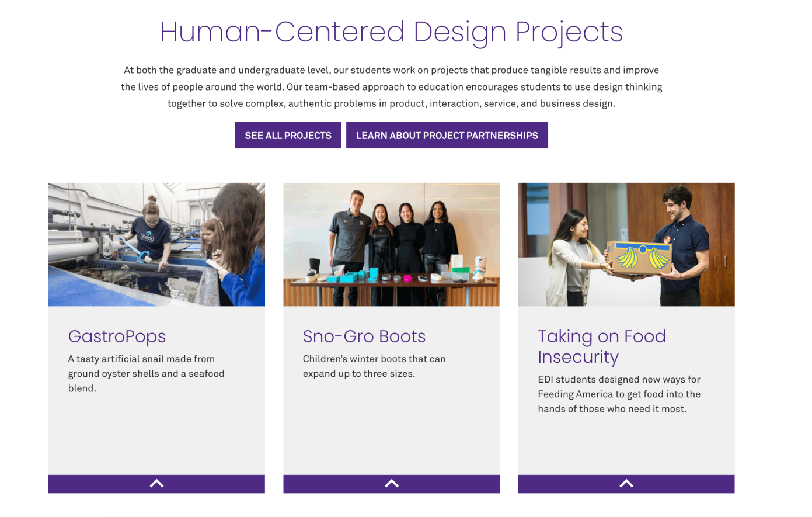Image resolution: width=812 pixels, height=517 pixels.
Task: Select the children's winter boots description
Action: (374, 366)
